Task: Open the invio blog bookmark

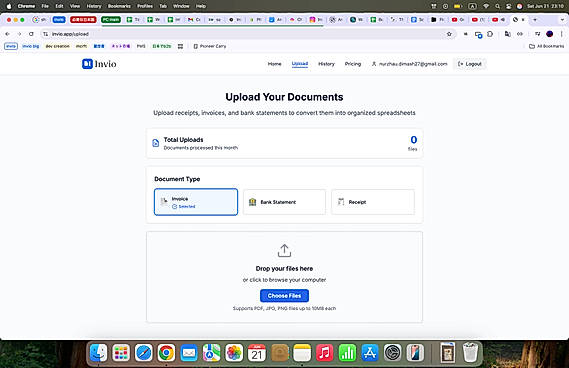Action: pos(30,46)
